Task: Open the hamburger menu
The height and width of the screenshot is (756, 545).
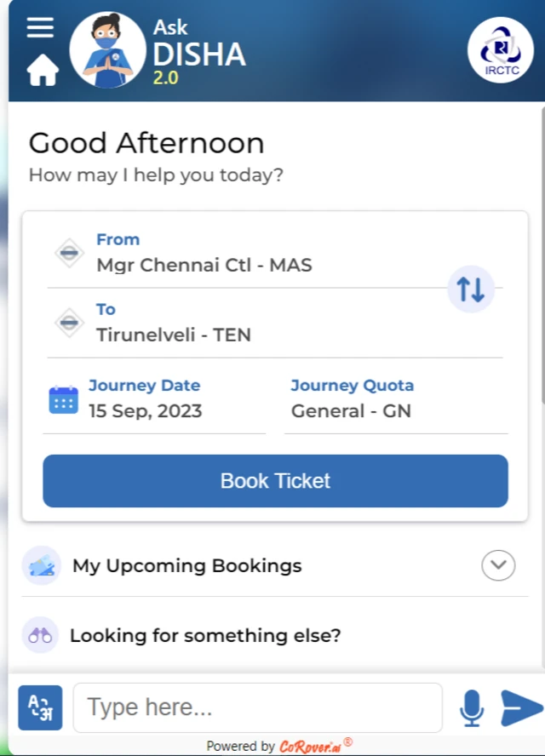Action: pos(40,28)
